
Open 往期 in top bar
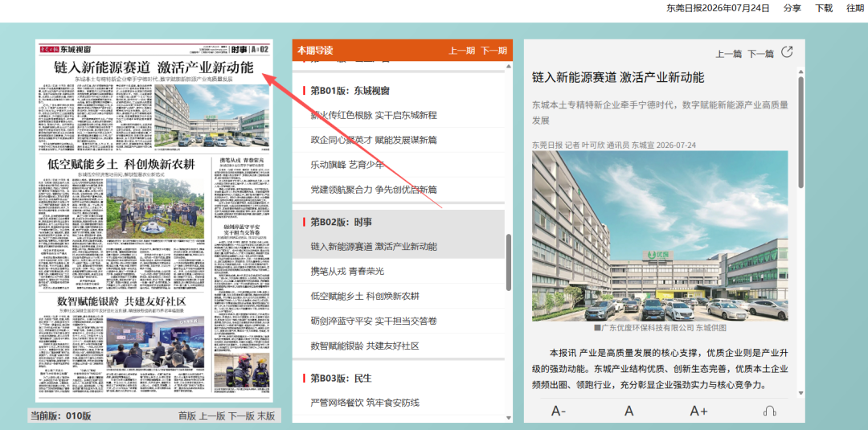click(854, 8)
